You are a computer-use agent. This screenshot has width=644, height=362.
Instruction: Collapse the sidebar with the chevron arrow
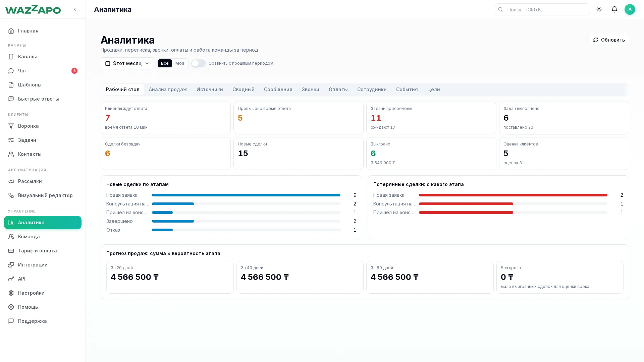coord(75,9)
